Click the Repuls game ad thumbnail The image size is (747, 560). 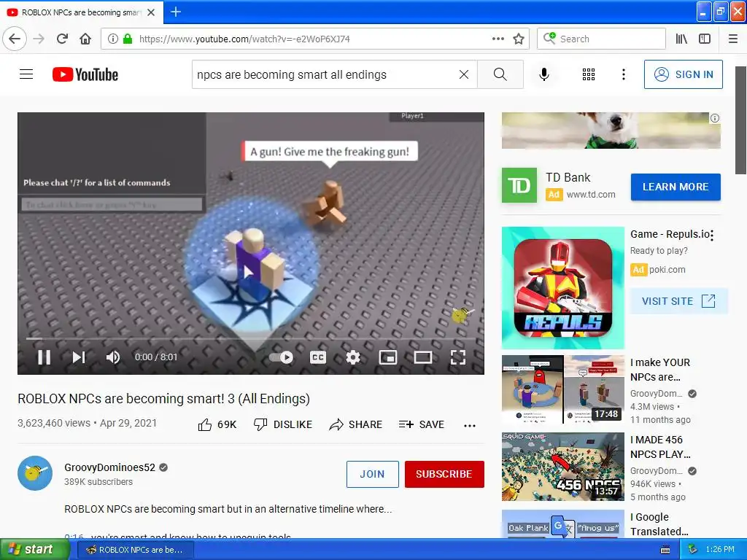563,287
